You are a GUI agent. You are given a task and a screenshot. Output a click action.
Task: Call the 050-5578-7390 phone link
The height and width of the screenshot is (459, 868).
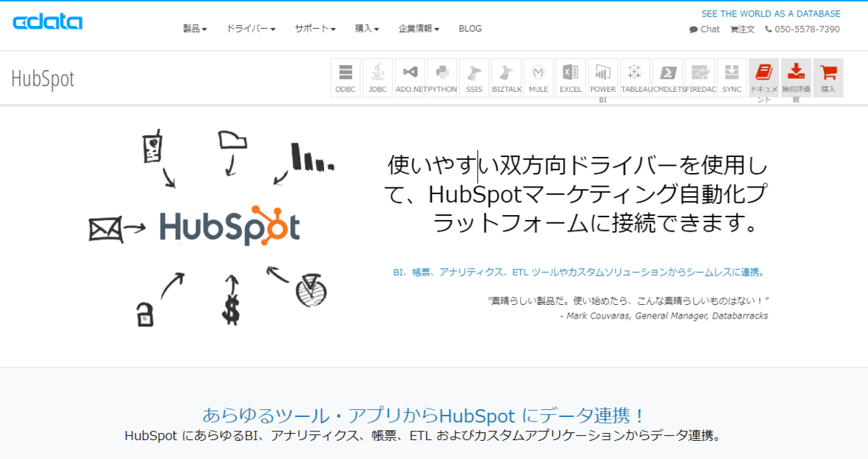(x=801, y=30)
